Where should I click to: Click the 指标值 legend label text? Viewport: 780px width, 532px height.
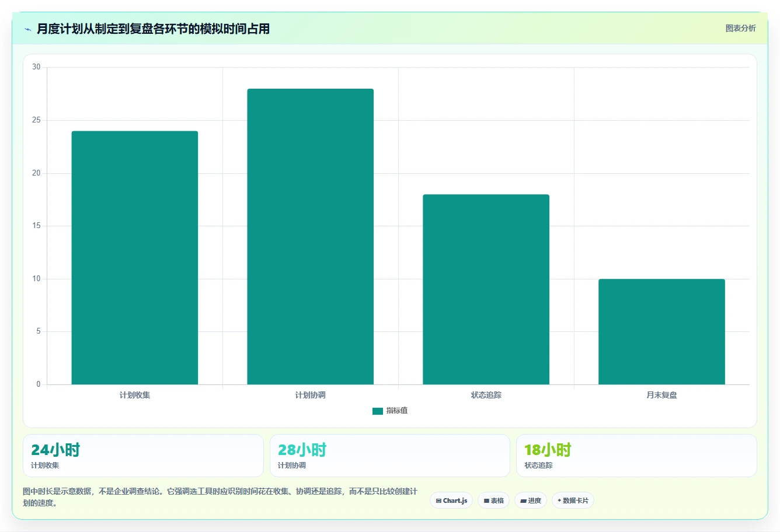point(397,411)
